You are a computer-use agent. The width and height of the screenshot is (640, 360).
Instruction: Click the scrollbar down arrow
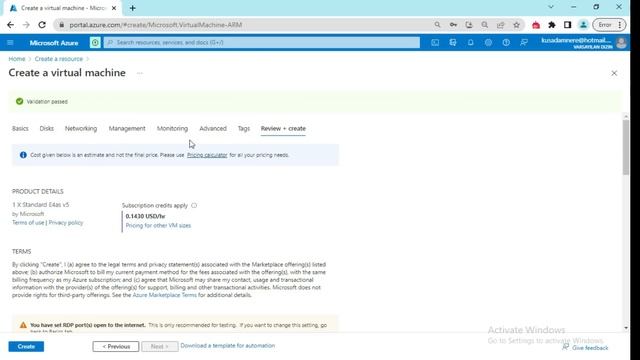pos(626,328)
